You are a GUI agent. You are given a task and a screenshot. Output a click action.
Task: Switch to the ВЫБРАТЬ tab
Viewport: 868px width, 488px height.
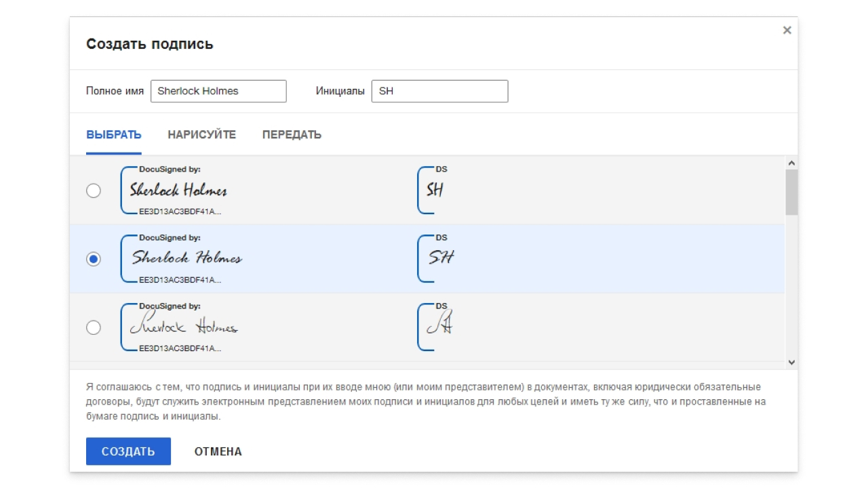(x=113, y=135)
